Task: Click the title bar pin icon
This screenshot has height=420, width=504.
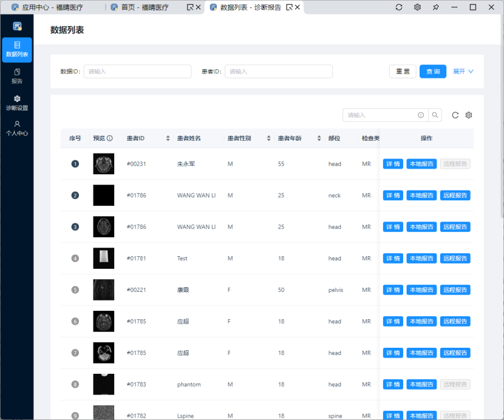Action: [435, 7]
